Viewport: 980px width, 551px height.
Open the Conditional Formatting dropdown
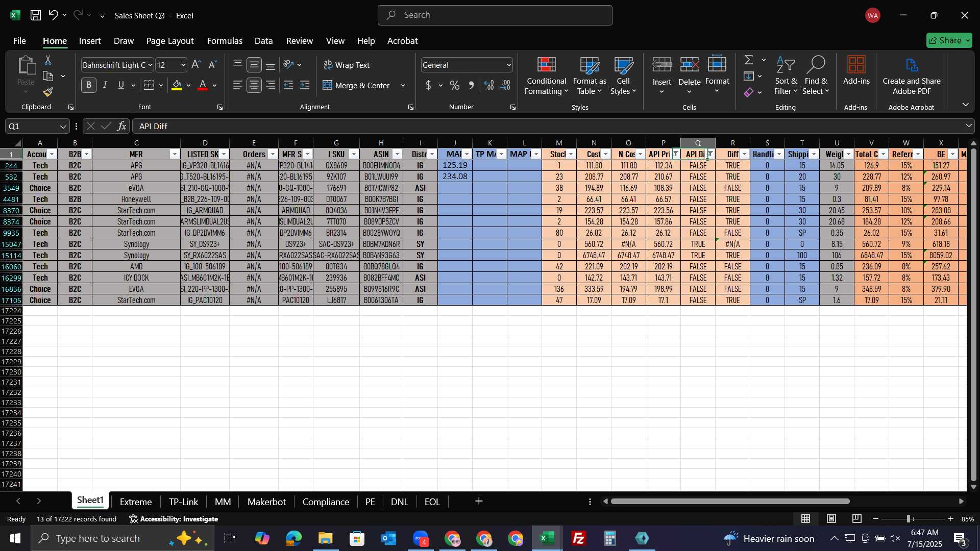tap(546, 76)
